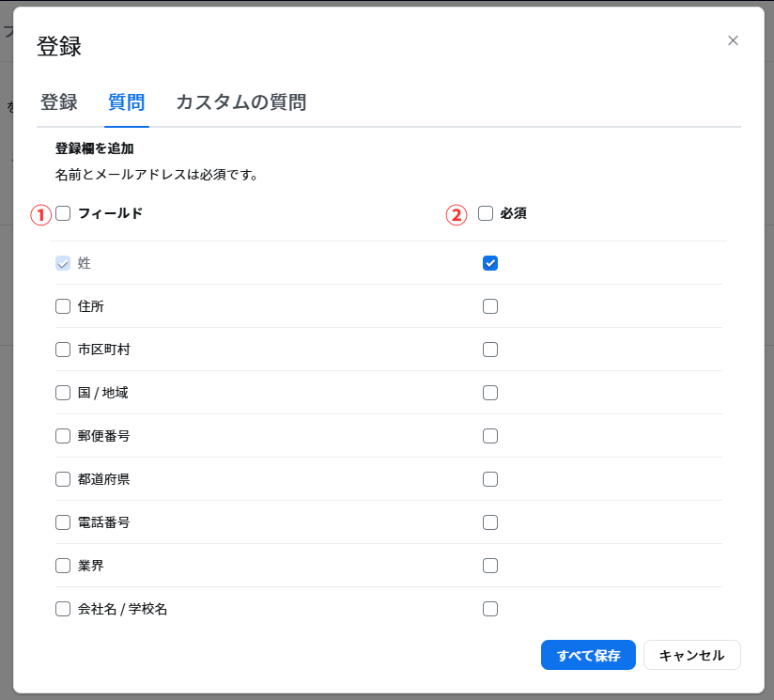Enable the 住所 field checkbox

pos(63,306)
